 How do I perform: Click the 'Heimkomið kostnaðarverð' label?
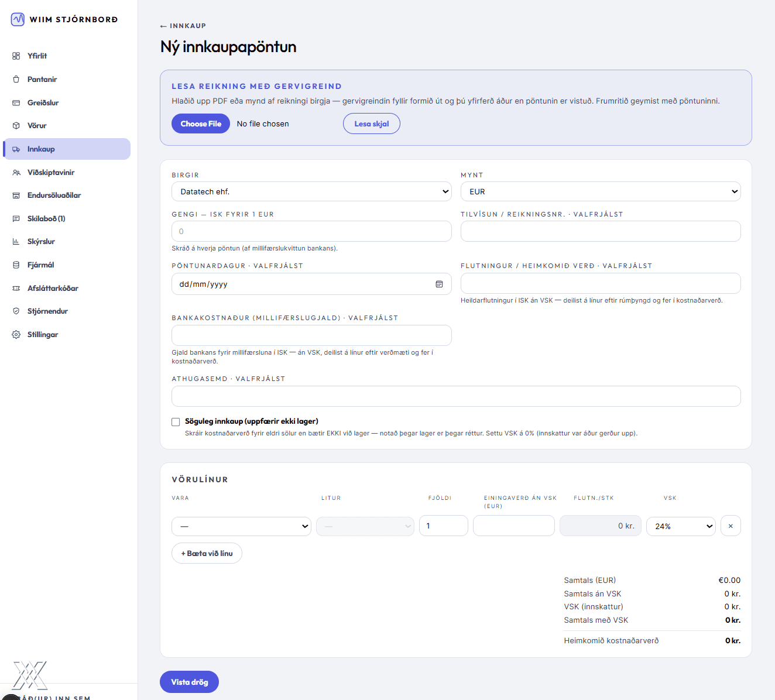click(x=611, y=641)
